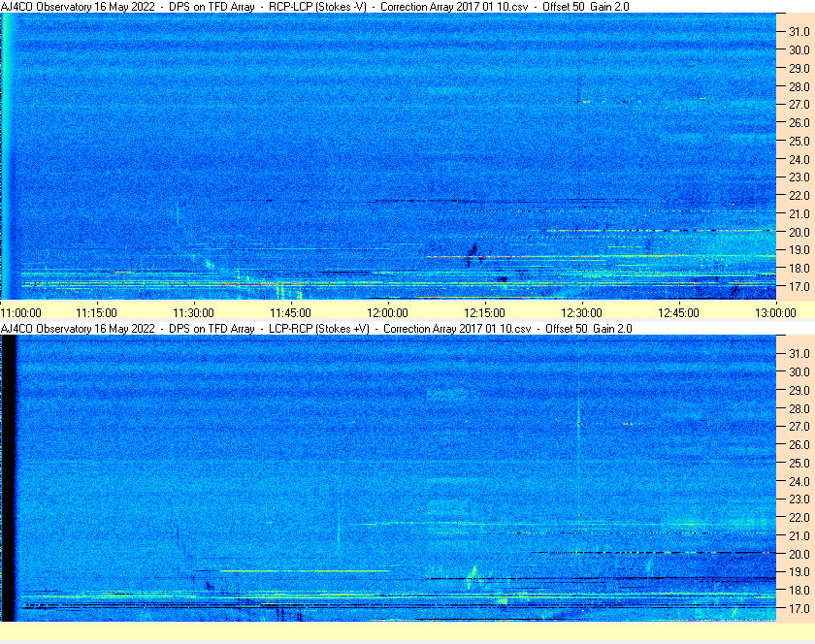Click the 21.0 frequency label on top chart
The height and width of the screenshot is (644, 815).
[x=799, y=214]
